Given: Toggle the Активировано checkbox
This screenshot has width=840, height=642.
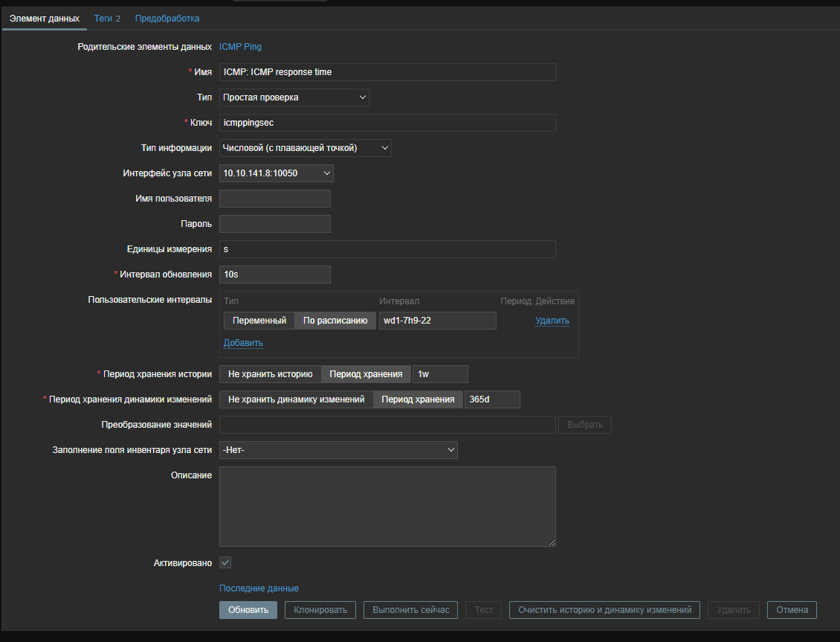Looking at the screenshot, I should [225, 563].
